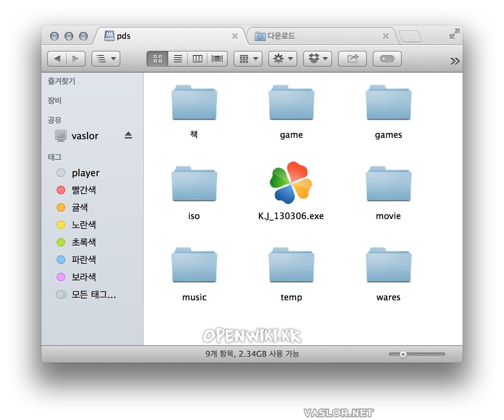504x420 pixels.
Task: Go forward with the right arrow button
Action: (x=76, y=59)
